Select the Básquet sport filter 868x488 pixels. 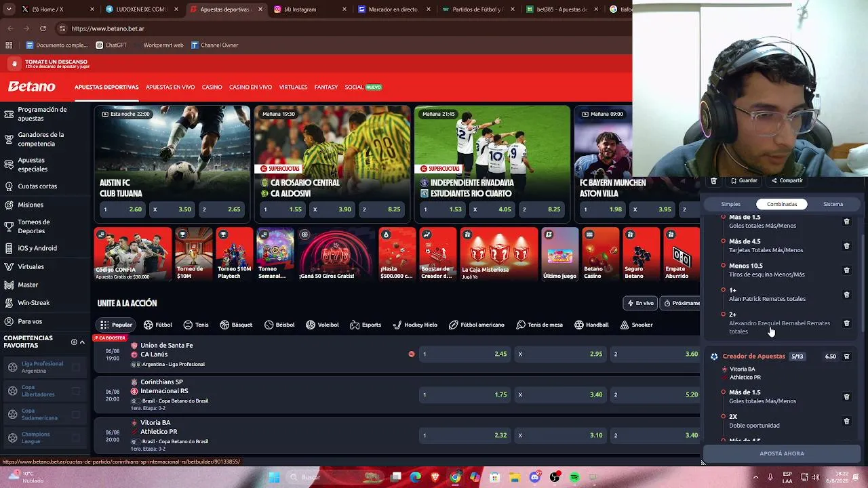click(x=236, y=325)
